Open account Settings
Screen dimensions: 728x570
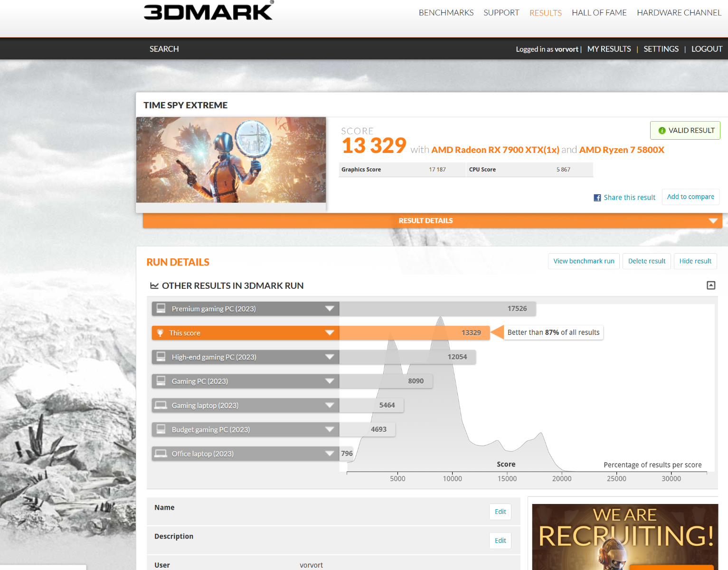coord(661,49)
